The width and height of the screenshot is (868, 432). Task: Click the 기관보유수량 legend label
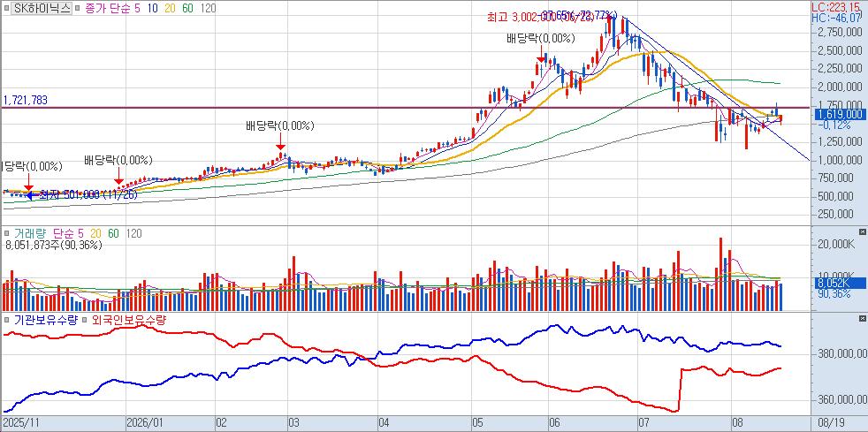45,320
